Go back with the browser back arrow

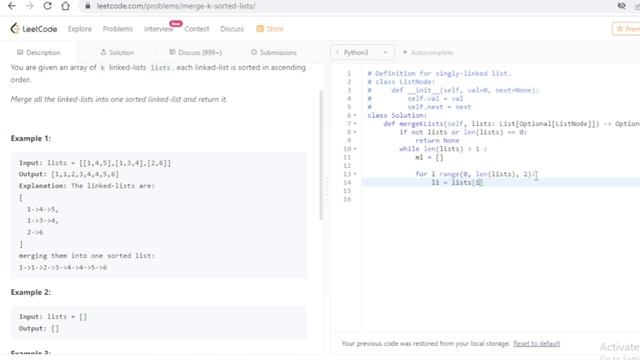12,6
